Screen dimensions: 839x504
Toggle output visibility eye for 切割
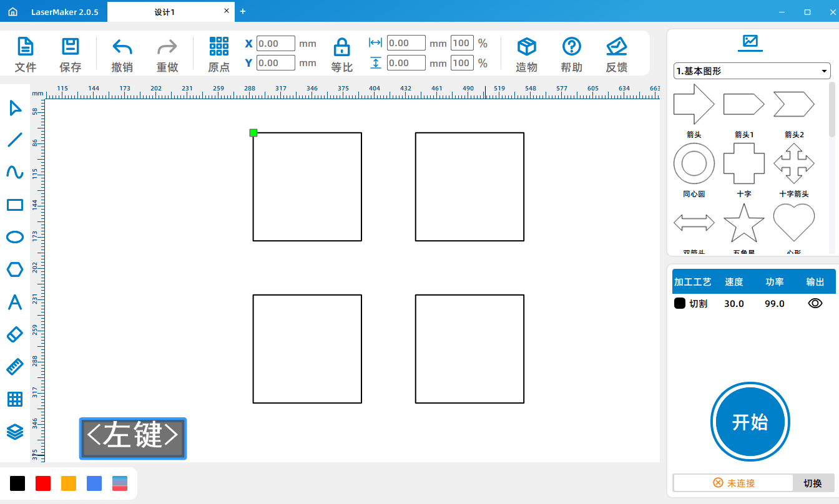(x=815, y=303)
